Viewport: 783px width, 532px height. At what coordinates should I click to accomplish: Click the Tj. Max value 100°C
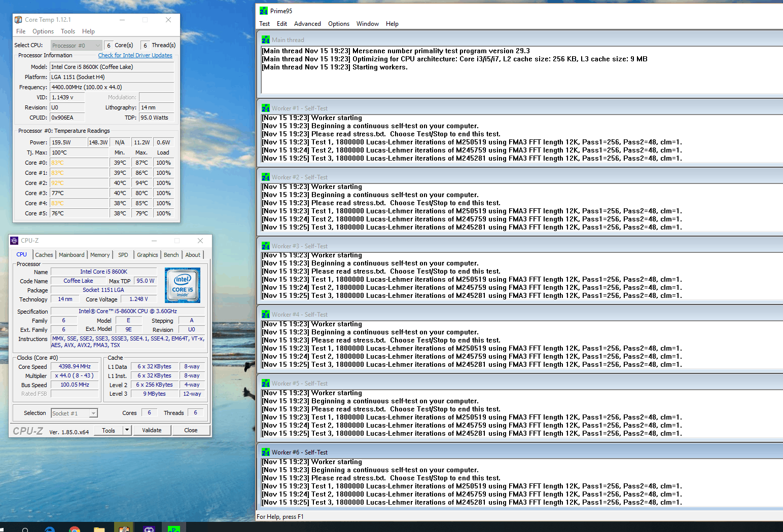(80, 153)
